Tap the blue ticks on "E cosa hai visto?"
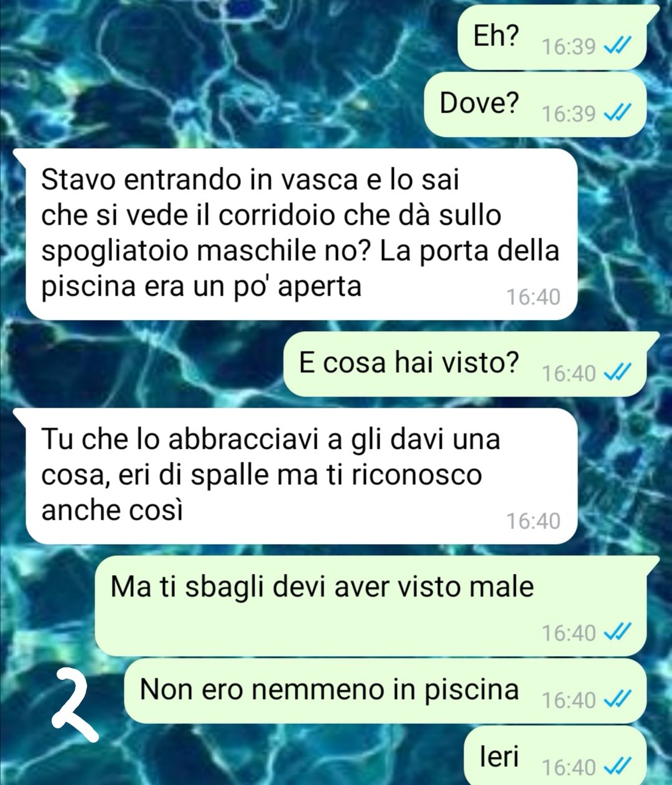Image resolution: width=672 pixels, height=785 pixels. tap(618, 373)
